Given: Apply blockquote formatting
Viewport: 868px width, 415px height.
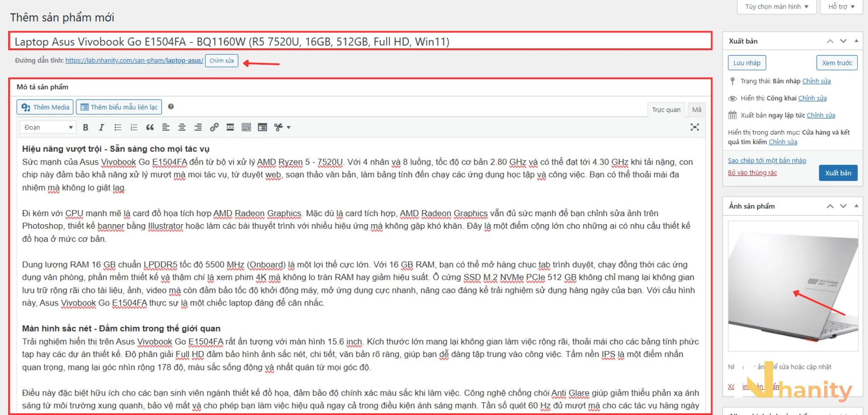Looking at the screenshot, I should pos(150,127).
